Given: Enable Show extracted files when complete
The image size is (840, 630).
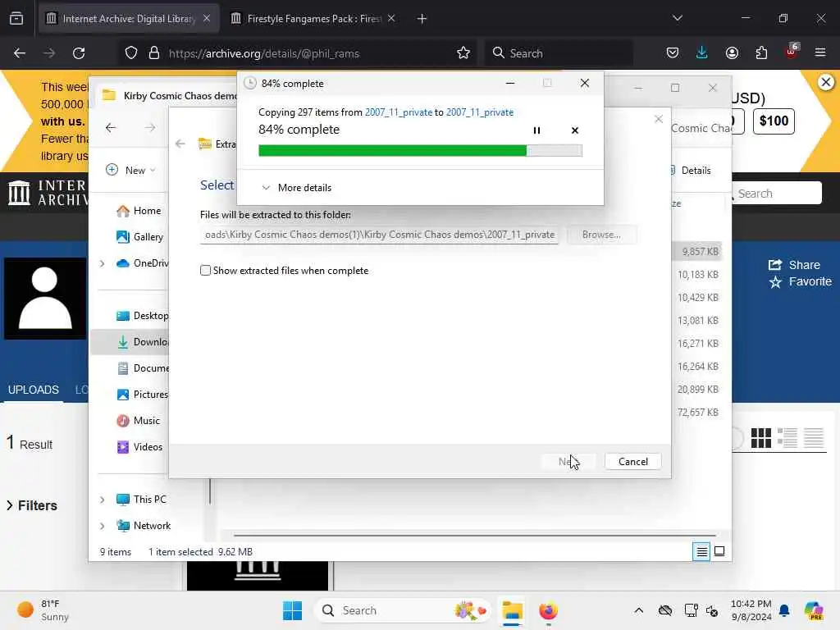Looking at the screenshot, I should [x=205, y=271].
